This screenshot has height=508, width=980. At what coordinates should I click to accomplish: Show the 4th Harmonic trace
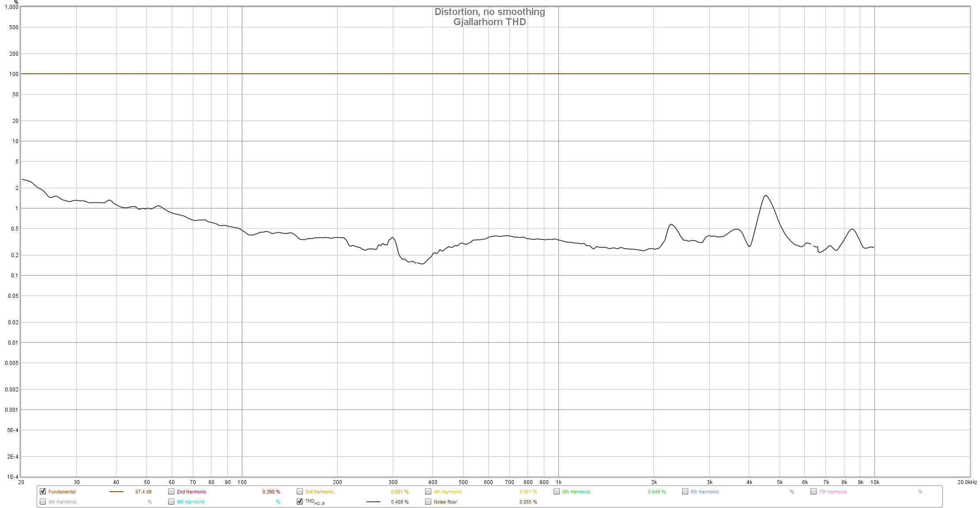click(428, 491)
